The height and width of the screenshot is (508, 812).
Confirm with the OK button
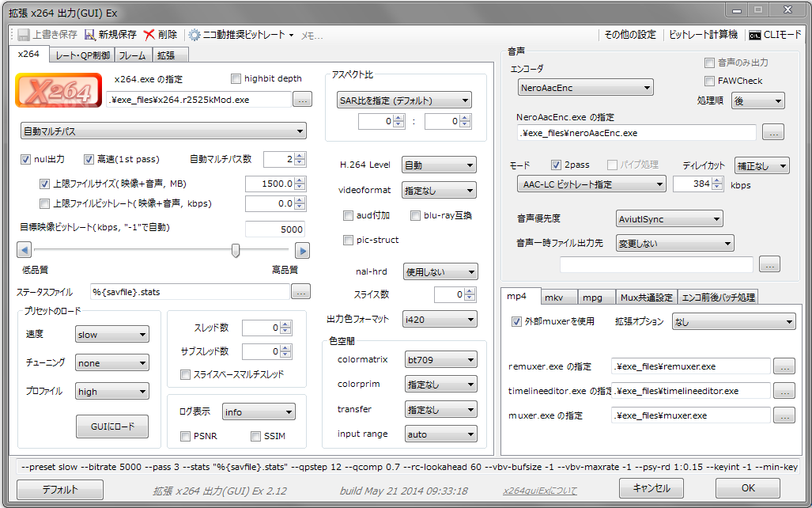pos(748,488)
